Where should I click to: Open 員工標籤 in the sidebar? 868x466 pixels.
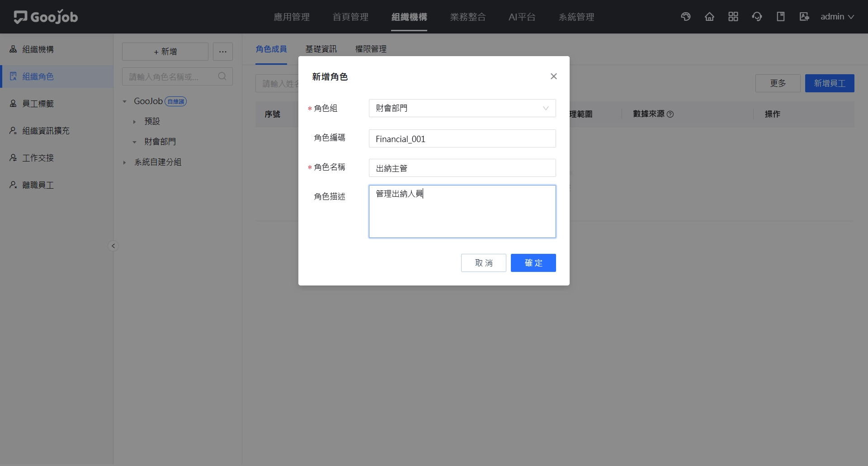coord(57,104)
